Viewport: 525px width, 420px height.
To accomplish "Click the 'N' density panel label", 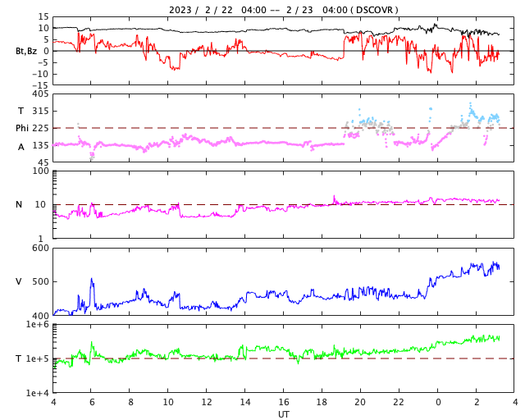I will pyautogui.click(x=19, y=204).
